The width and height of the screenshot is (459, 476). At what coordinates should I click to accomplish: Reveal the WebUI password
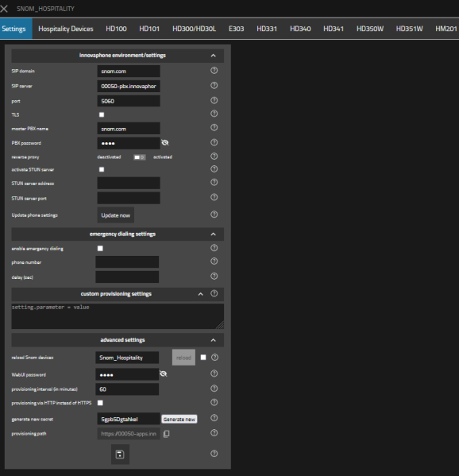tap(164, 373)
